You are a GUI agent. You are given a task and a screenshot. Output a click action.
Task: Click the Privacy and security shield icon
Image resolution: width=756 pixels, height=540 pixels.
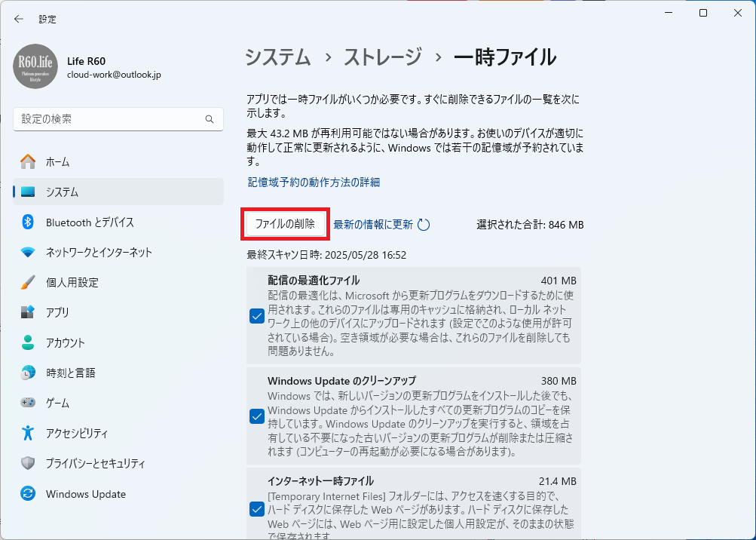pos(28,463)
